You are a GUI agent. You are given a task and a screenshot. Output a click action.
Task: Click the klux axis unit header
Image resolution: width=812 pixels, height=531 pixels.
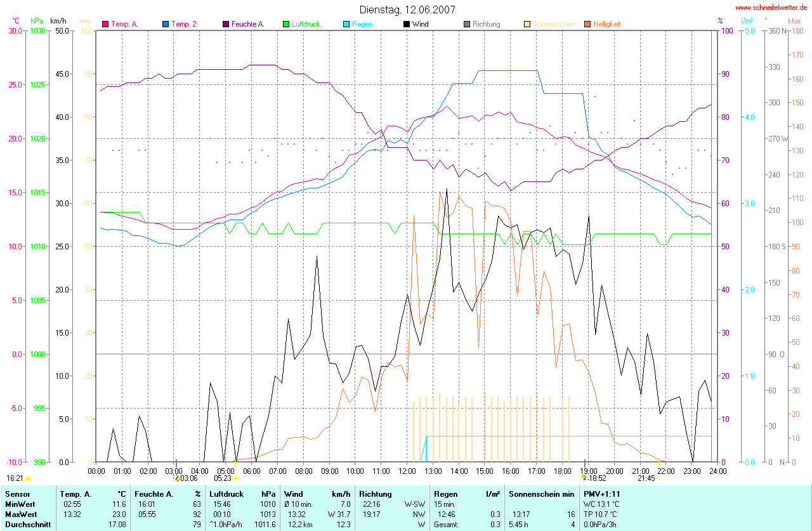(x=794, y=21)
